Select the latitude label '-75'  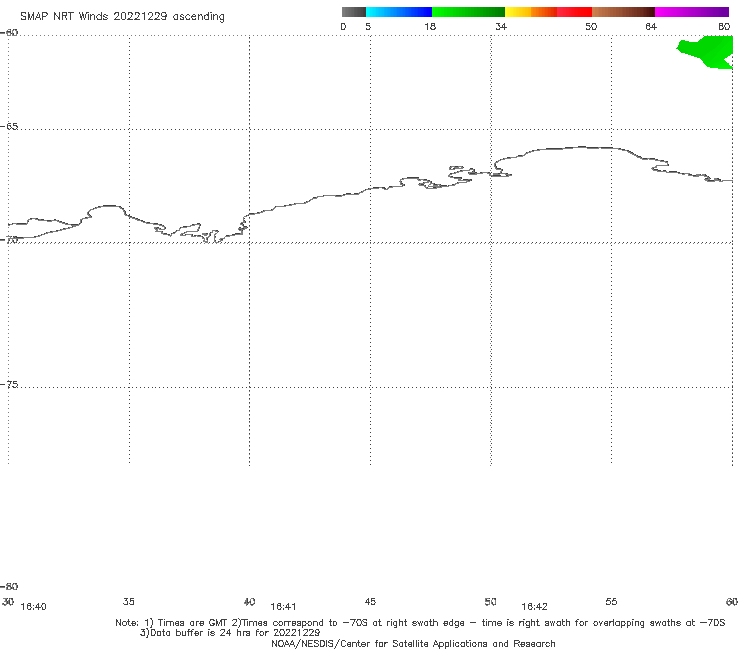coord(9,385)
